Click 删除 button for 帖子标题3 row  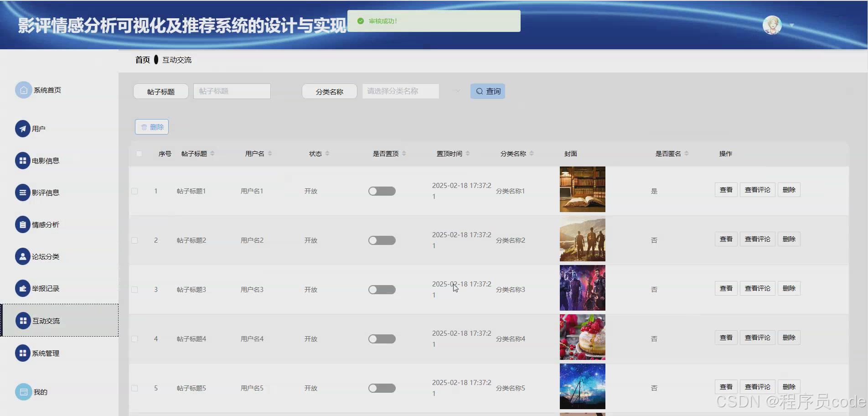(789, 288)
